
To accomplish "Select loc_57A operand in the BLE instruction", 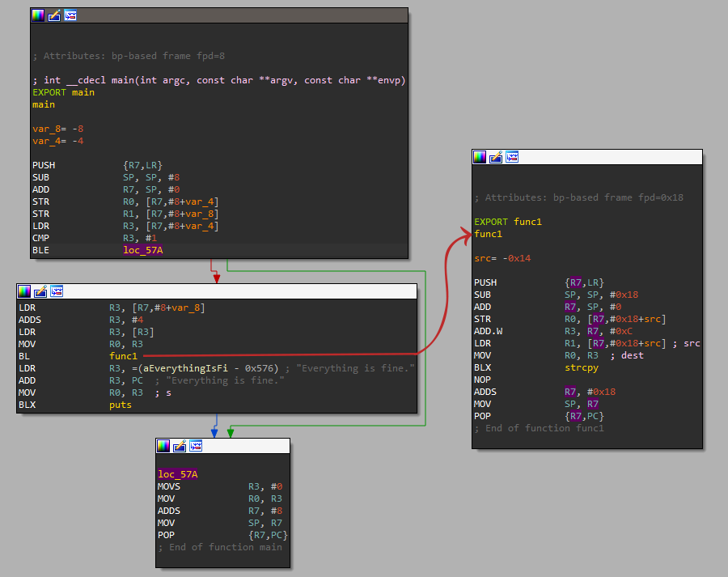I will [x=142, y=251].
